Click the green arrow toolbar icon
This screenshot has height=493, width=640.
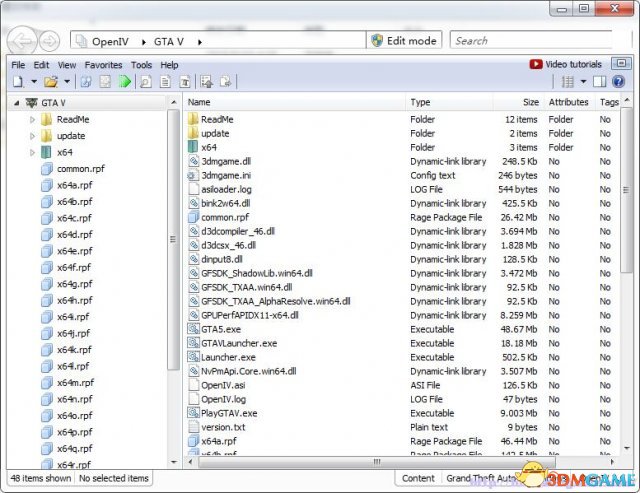(x=124, y=82)
